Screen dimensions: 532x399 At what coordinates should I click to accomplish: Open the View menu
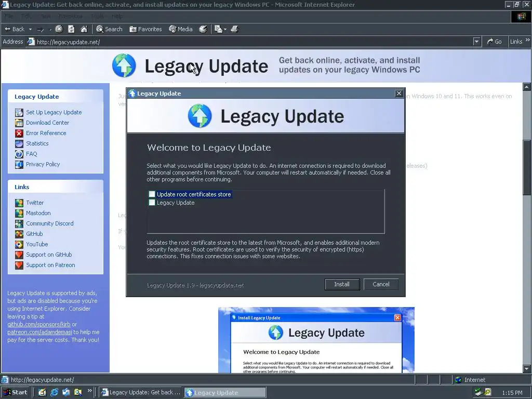coord(46,16)
